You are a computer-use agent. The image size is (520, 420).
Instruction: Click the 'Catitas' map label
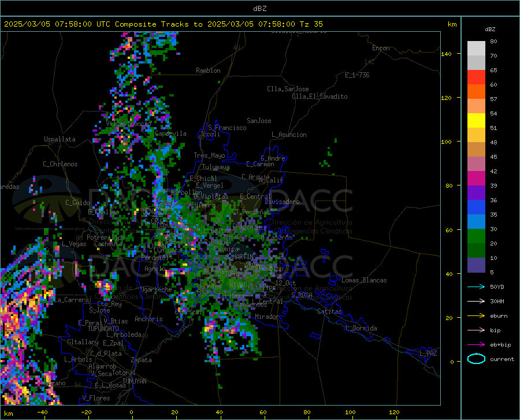(x=329, y=311)
